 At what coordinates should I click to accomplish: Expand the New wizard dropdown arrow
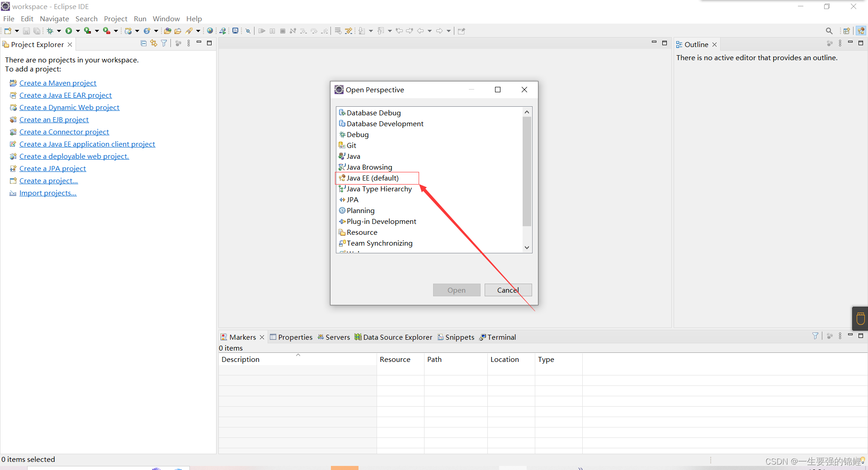click(x=17, y=31)
